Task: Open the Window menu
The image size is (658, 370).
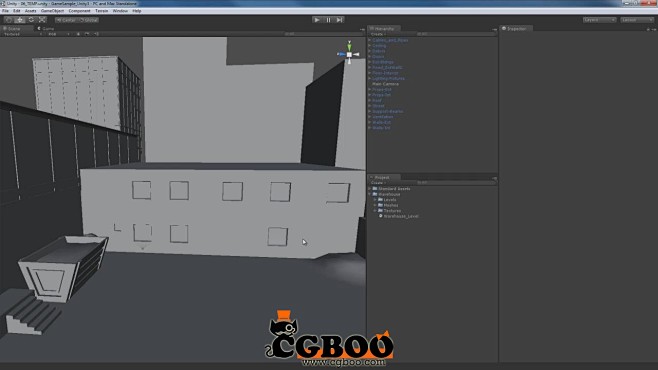Action: (120, 11)
